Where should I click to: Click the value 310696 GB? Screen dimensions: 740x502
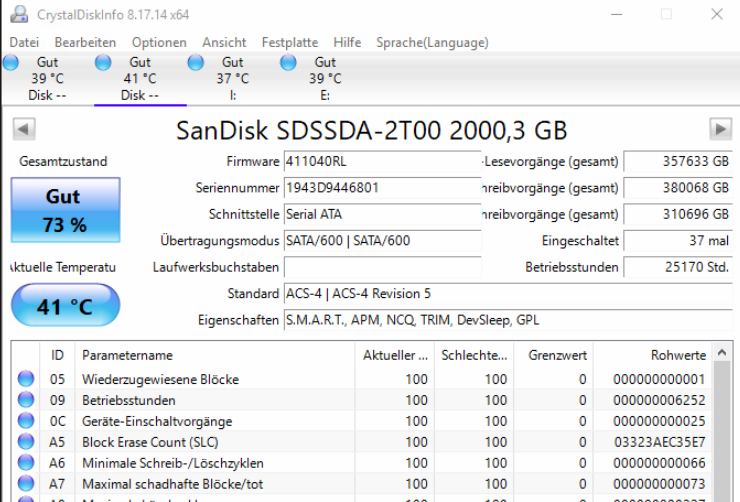[678, 214]
